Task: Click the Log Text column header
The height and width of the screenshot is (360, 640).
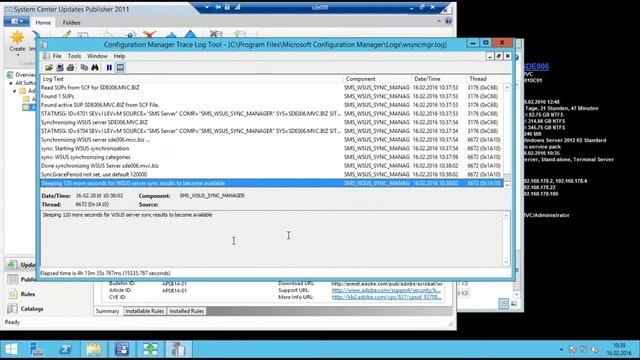Action: click(192, 79)
